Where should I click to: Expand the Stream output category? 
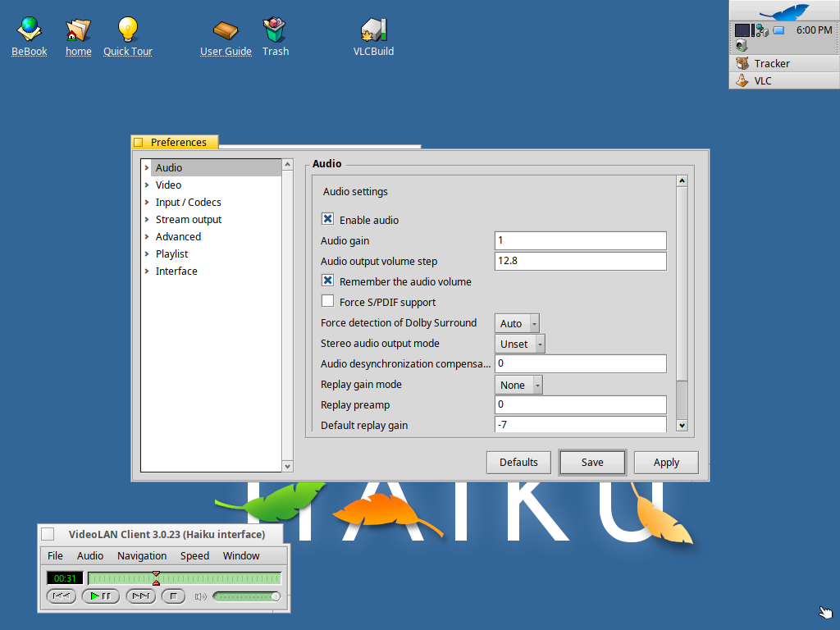(x=147, y=219)
